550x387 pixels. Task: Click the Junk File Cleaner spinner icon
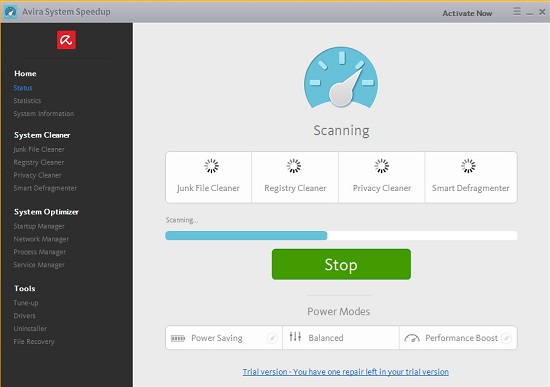pos(212,166)
